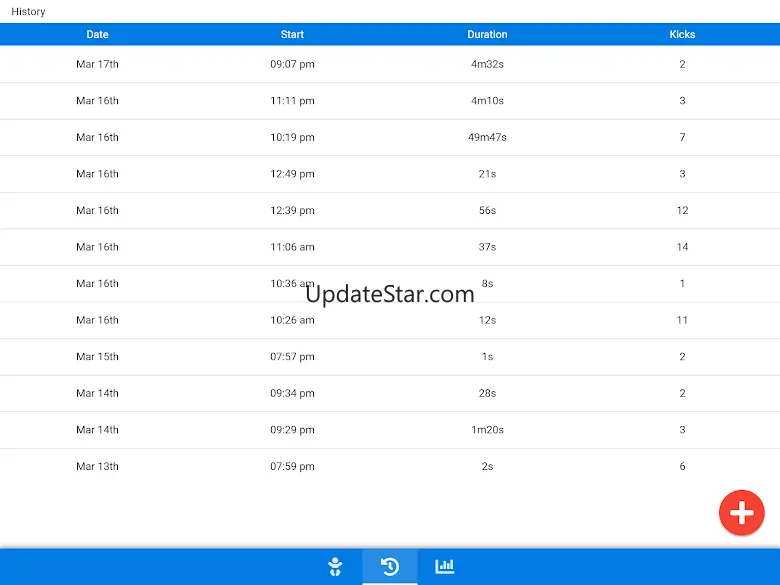Click the 1m20s duration value
The image size is (780, 585).
tap(487, 430)
